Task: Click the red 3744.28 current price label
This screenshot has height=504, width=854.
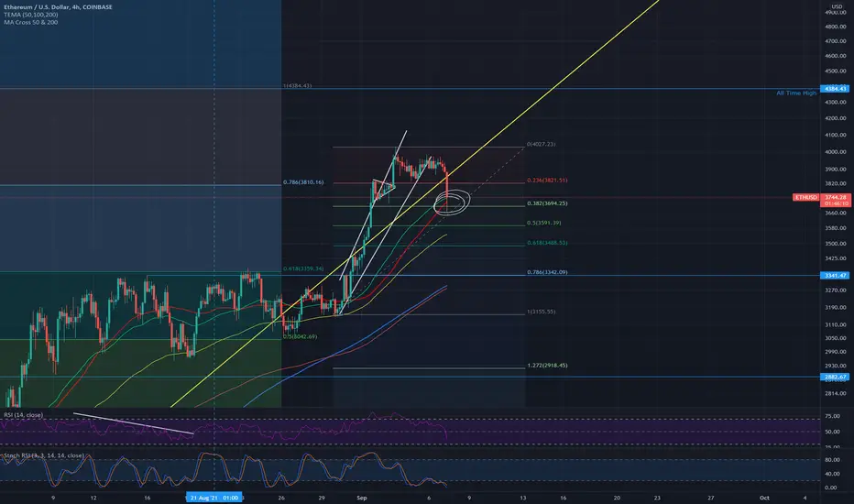Action: coord(836,197)
